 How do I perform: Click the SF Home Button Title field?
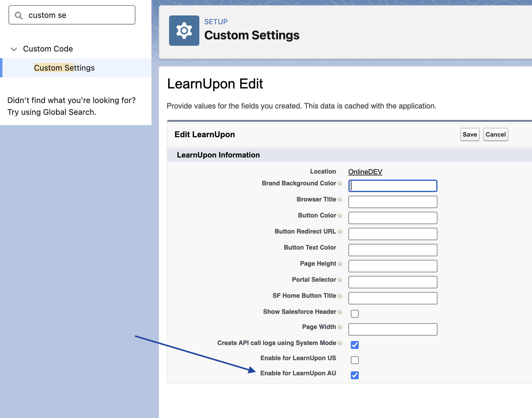pyautogui.click(x=393, y=298)
